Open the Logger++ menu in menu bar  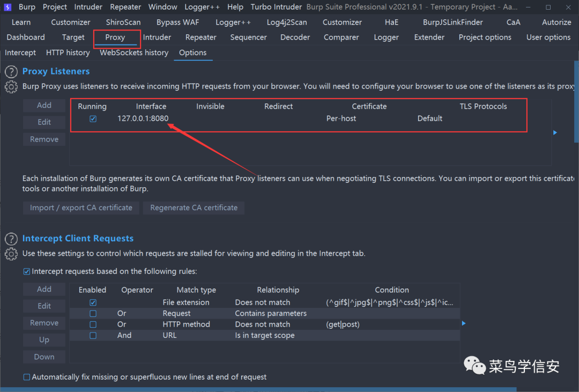202,7
